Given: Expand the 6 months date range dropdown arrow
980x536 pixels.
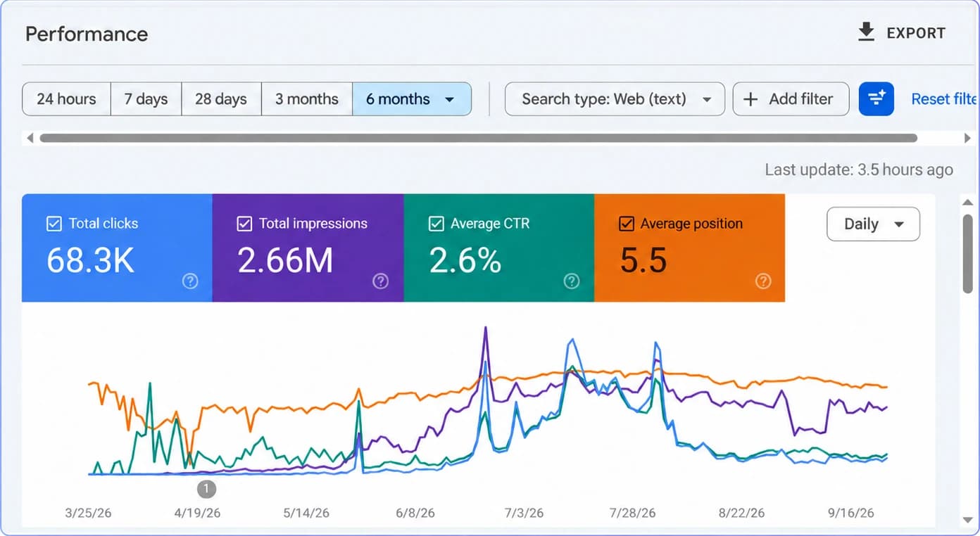Looking at the screenshot, I should click(450, 100).
